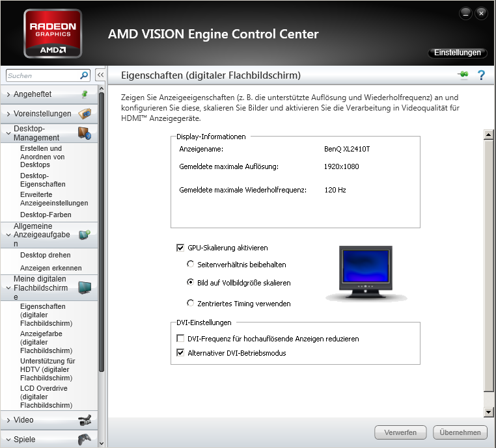This screenshot has width=496, height=448.
Task: Click the Allgemeine Anzeigeaufgaben monitor icon
Action: (x=85, y=235)
